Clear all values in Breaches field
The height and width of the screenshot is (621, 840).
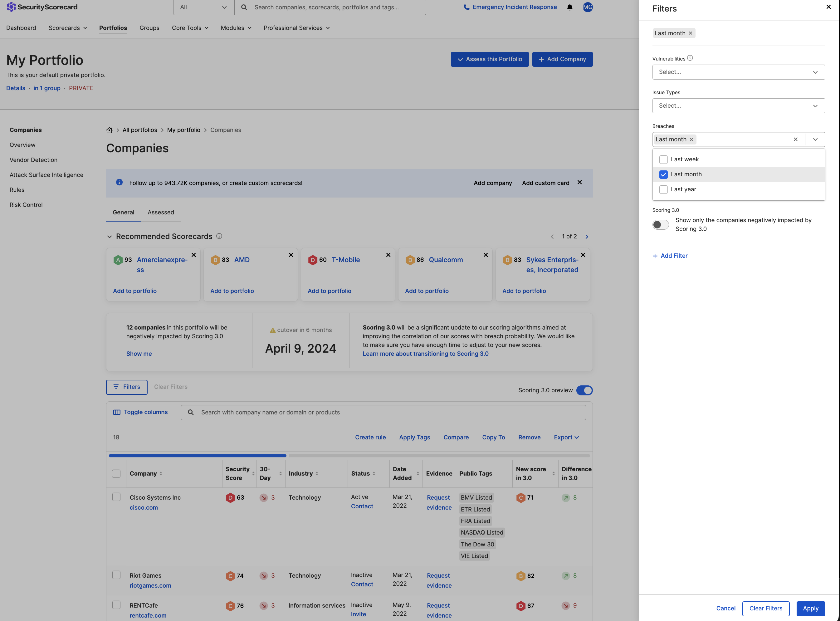(795, 139)
